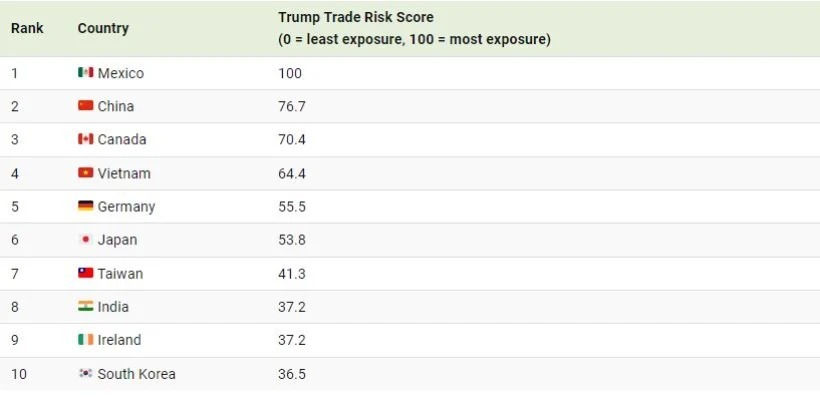
Task: Click the India flag icon
Action: (x=86, y=306)
